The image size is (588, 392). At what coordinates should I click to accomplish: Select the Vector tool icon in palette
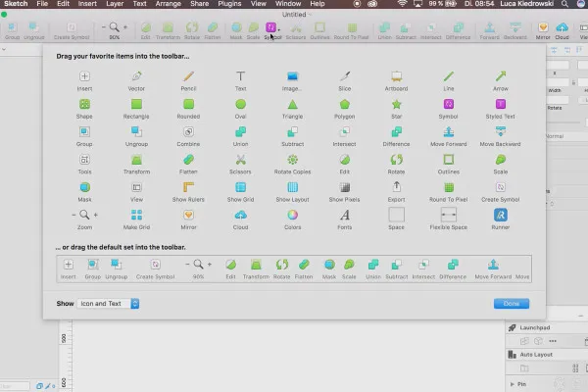tap(136, 76)
